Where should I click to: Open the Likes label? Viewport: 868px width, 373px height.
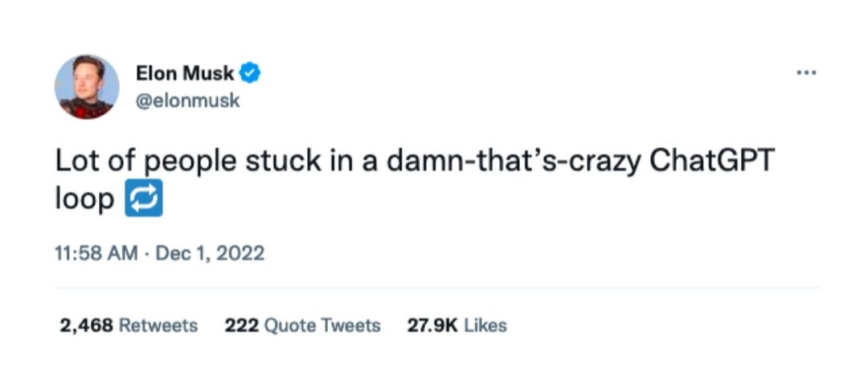click(x=485, y=326)
